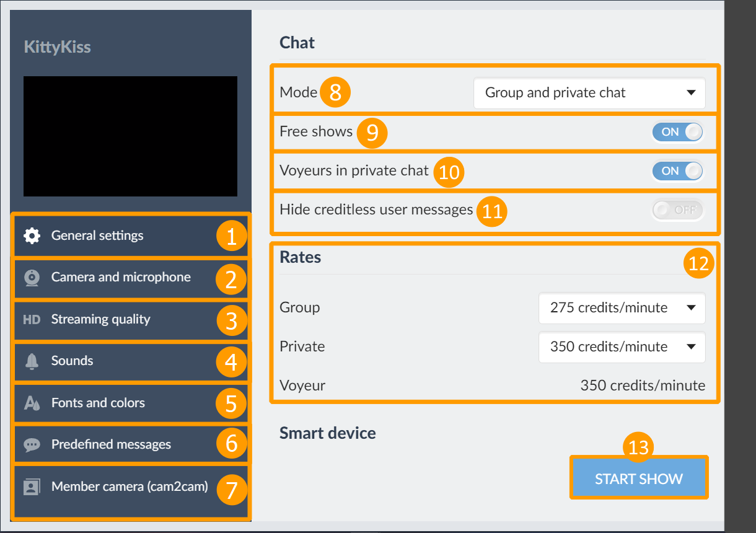Click the bell icon next to Sounds

(32, 361)
